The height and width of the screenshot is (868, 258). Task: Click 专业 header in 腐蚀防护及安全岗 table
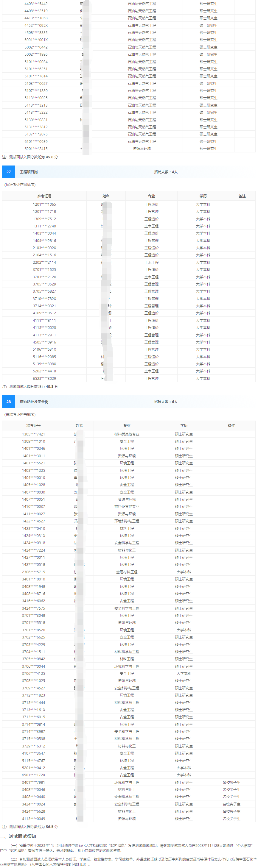point(127,426)
